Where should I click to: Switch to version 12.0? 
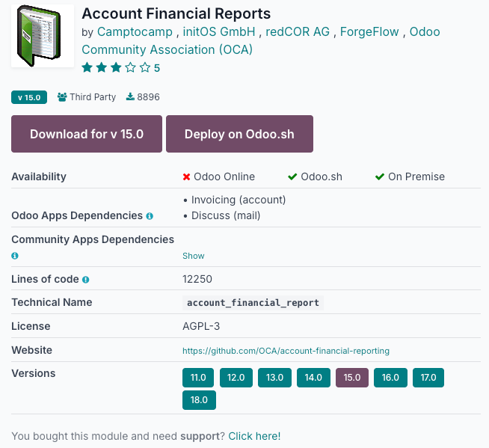point(236,378)
